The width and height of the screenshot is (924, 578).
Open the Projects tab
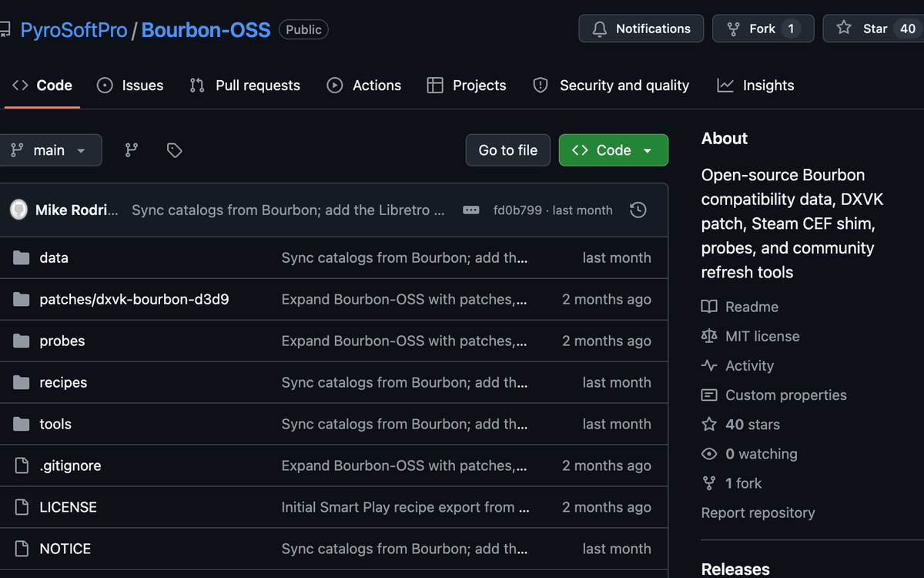[x=467, y=86]
